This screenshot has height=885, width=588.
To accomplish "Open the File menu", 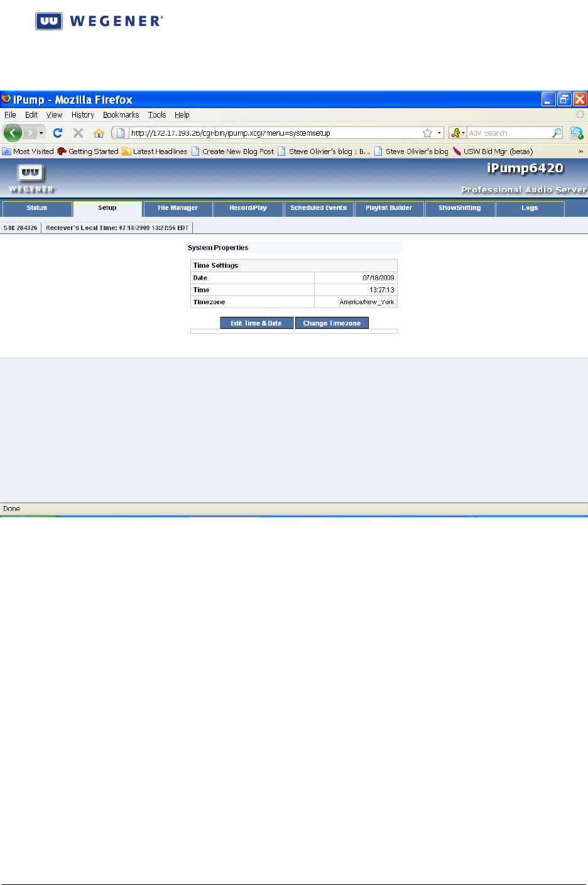I will (x=10, y=115).
